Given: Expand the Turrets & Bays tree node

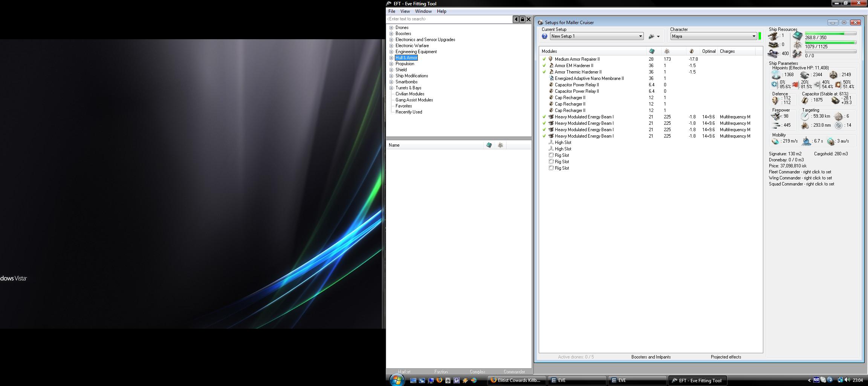Looking at the screenshot, I should pyautogui.click(x=391, y=88).
